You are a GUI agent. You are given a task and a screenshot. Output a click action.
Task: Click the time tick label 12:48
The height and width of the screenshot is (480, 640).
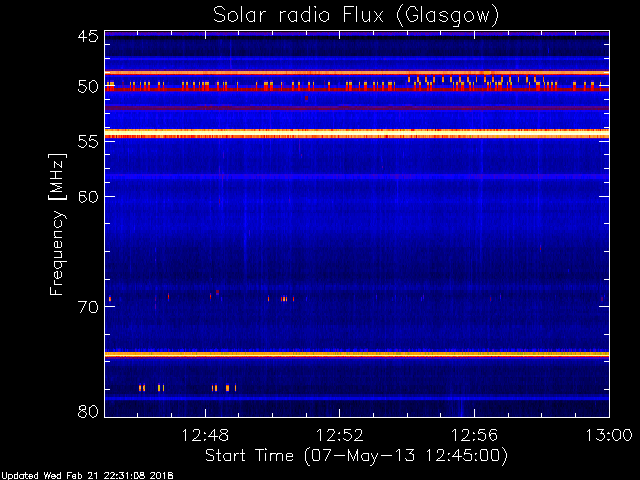tap(205, 435)
